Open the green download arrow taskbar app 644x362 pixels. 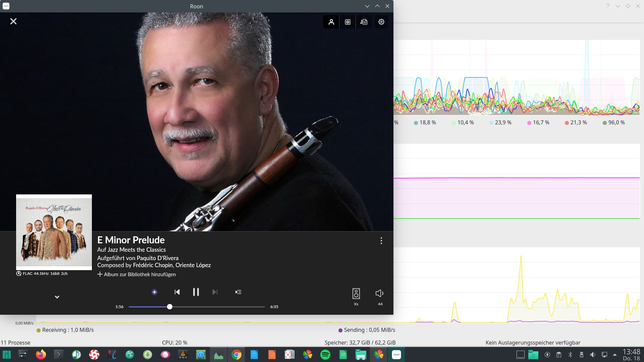tap(148, 355)
